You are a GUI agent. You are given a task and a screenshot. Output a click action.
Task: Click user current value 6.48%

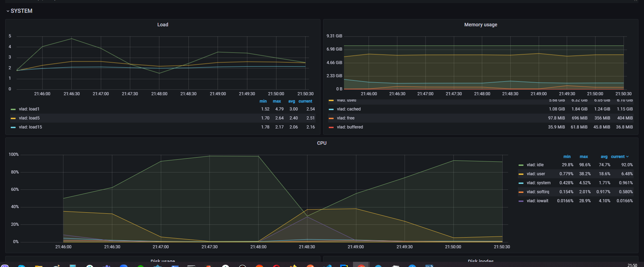(627, 174)
